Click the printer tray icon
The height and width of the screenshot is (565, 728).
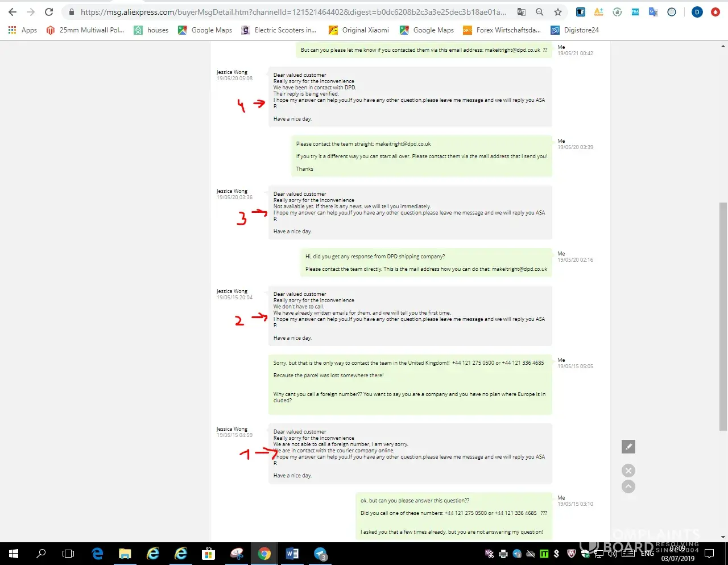(x=503, y=554)
